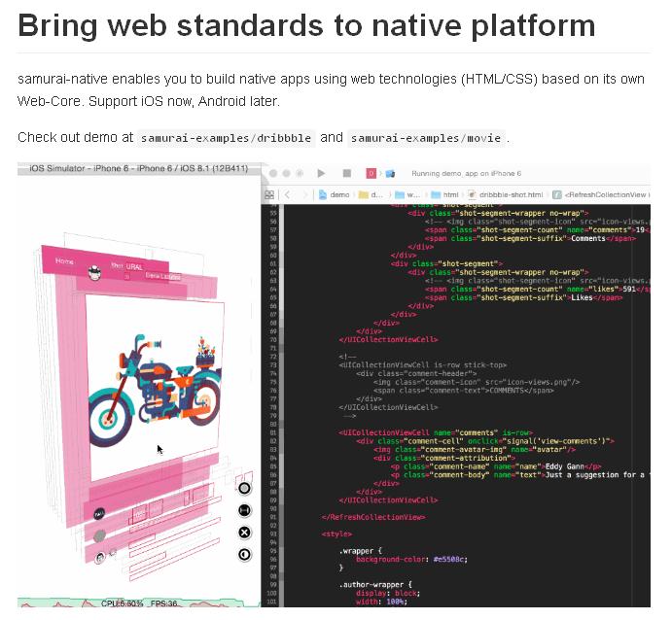The height and width of the screenshot is (620, 672).
Task: Click the 'Comments</span>' text in the code
Action: (603, 238)
